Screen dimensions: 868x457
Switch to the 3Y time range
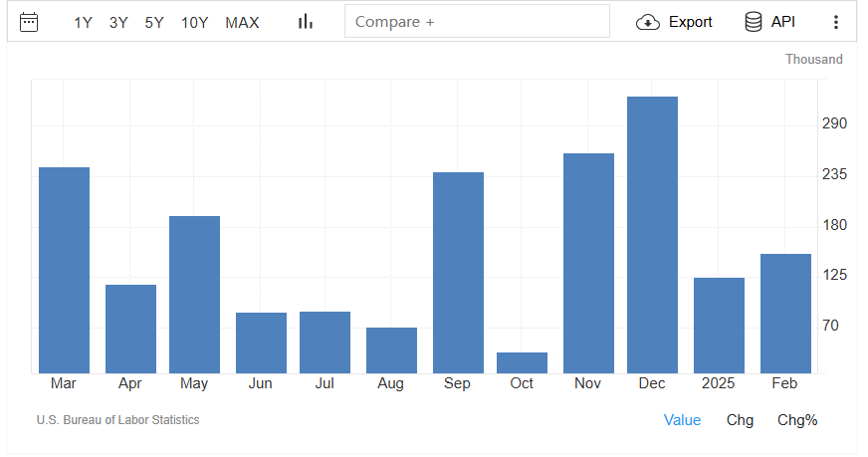pyautogui.click(x=118, y=22)
